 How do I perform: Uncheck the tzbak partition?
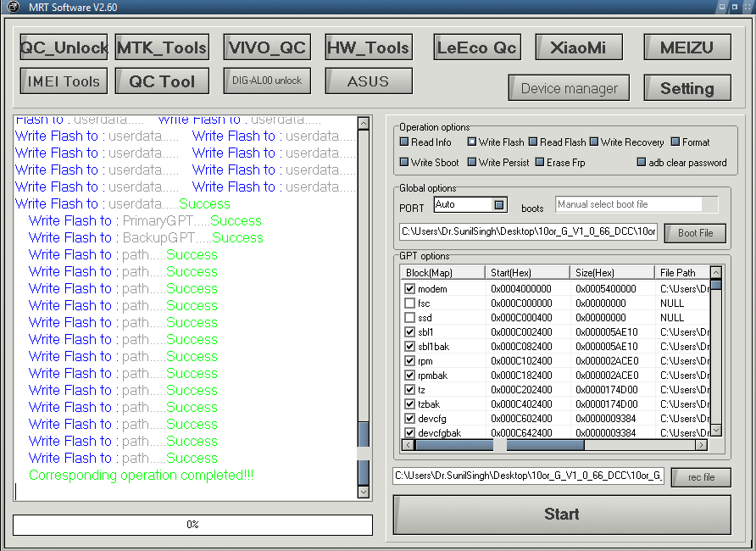pyautogui.click(x=410, y=404)
